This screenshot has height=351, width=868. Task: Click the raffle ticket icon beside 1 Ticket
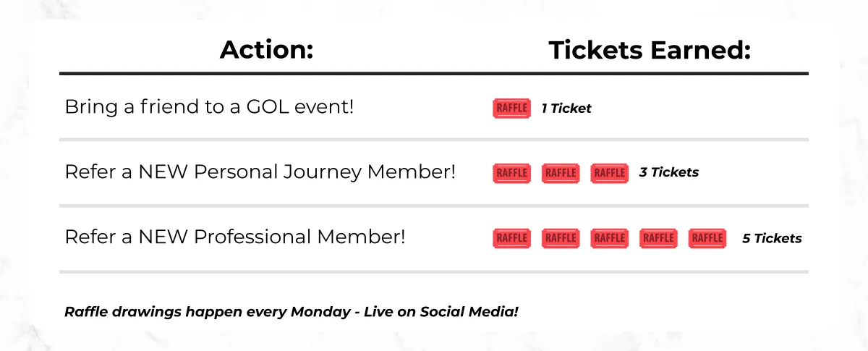click(x=512, y=109)
